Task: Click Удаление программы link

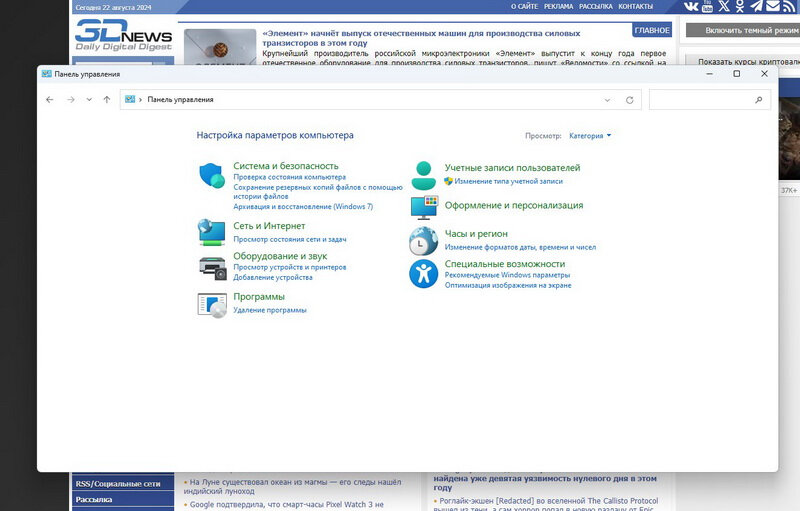Action: [x=270, y=310]
